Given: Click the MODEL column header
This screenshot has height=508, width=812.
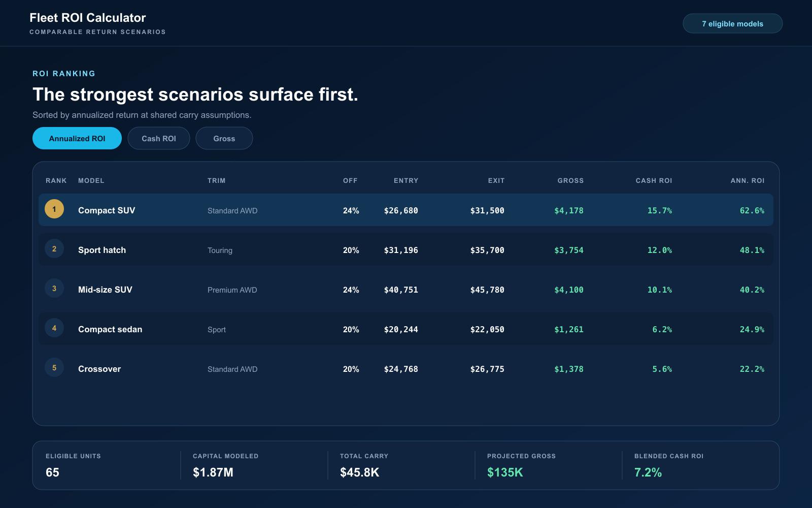Looking at the screenshot, I should (91, 180).
